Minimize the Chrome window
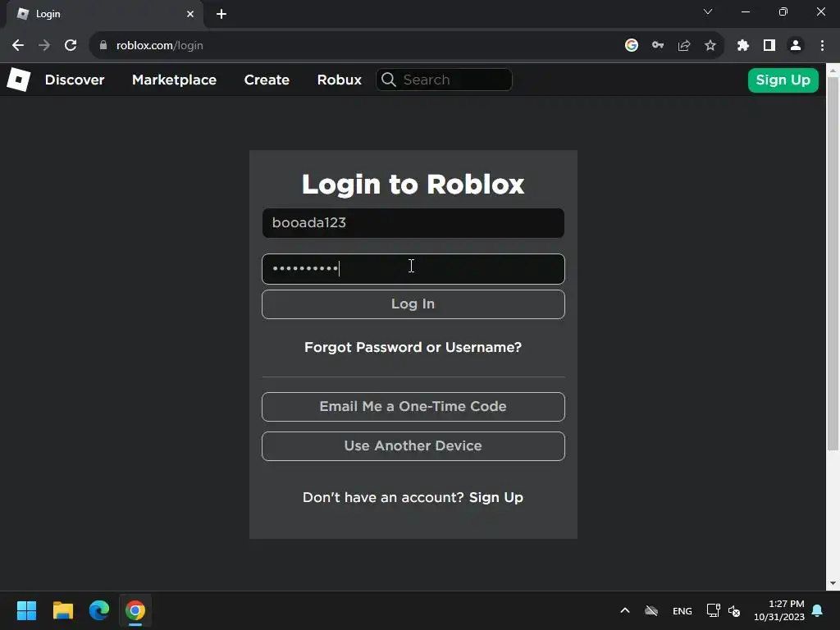840x630 pixels. [x=746, y=11]
